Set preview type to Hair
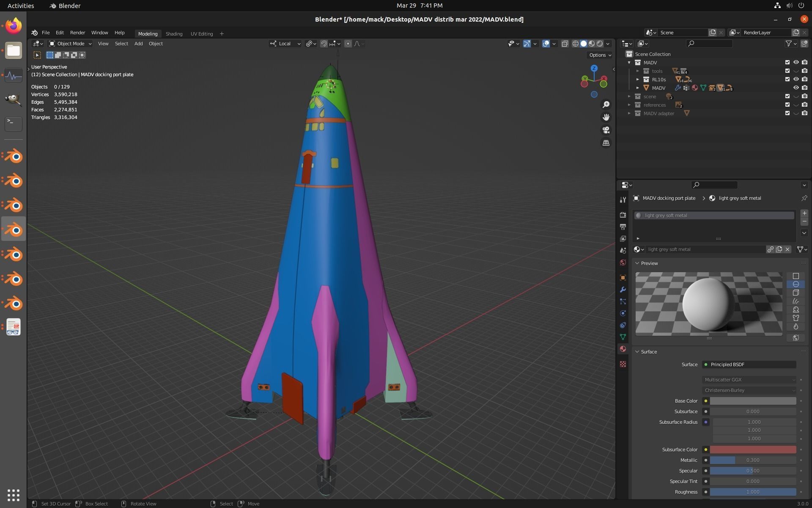The image size is (812, 508). coord(796,301)
